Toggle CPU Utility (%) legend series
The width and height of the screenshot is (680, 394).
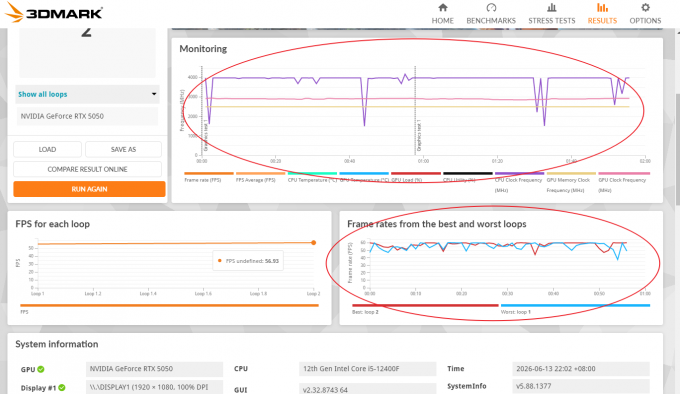click(468, 177)
